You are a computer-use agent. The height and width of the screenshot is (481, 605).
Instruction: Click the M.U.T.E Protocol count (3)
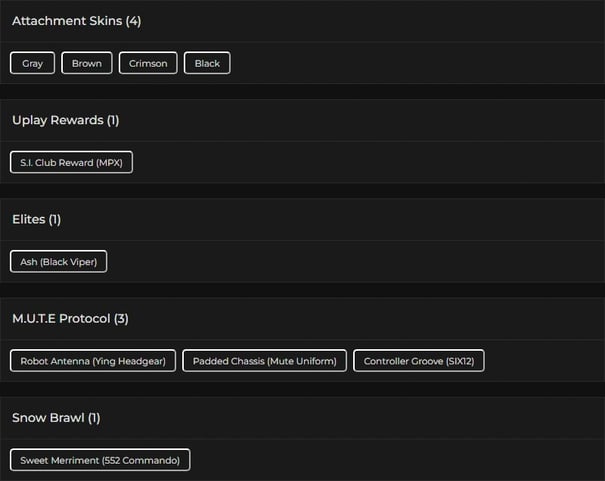[121, 318]
